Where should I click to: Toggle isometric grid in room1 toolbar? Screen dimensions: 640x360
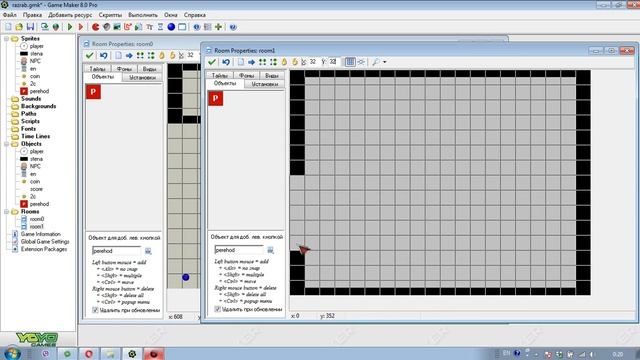point(361,62)
